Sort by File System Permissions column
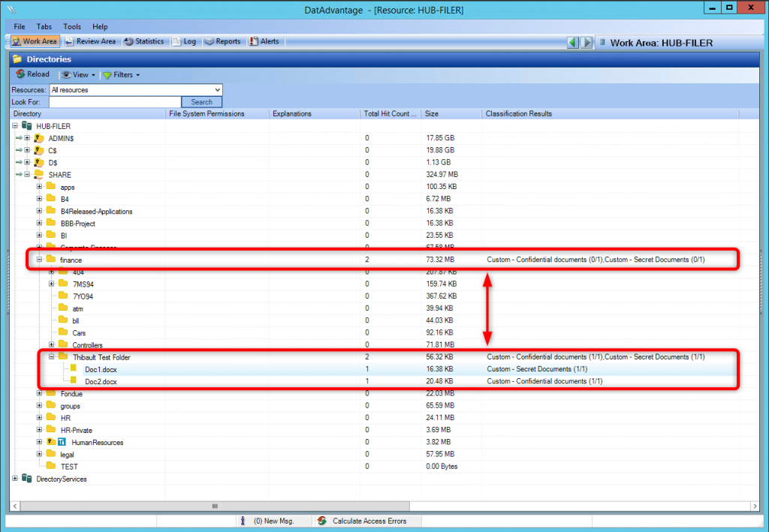 pos(217,113)
